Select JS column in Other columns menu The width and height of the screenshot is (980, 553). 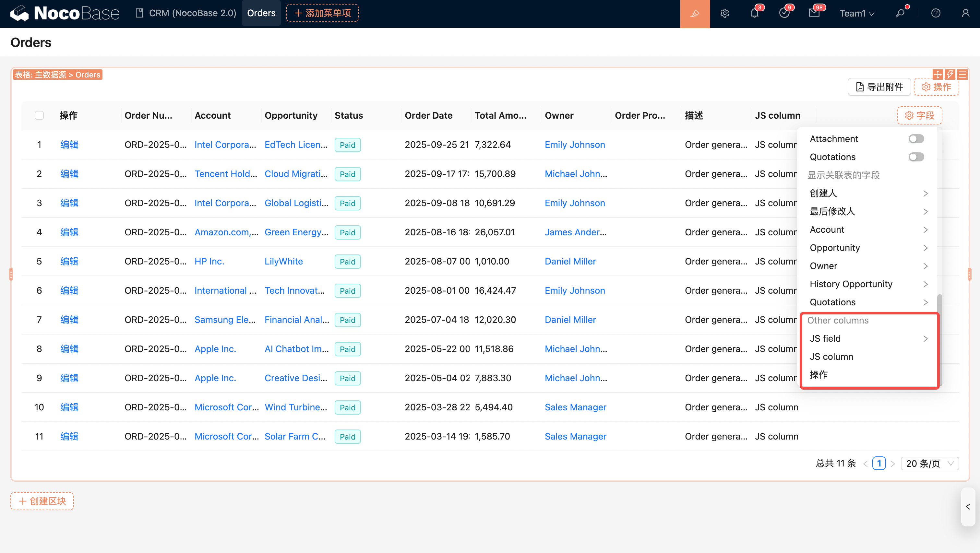coord(831,357)
